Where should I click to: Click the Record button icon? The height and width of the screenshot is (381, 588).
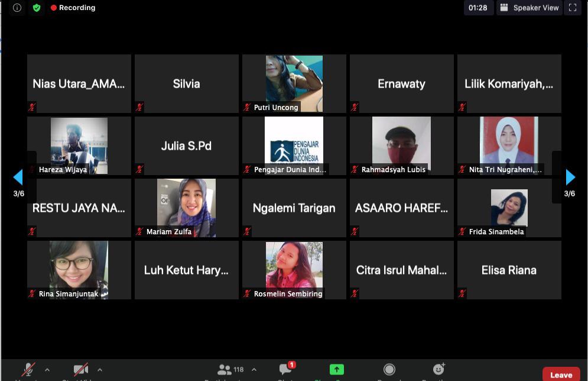pyautogui.click(x=389, y=370)
